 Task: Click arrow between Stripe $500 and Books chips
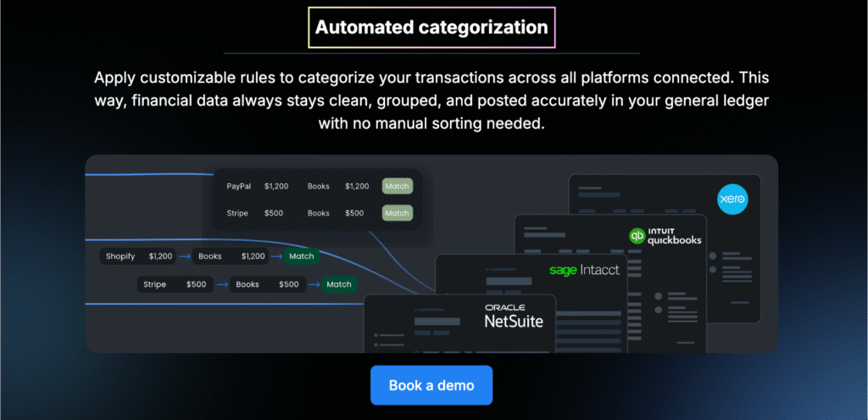coord(221,285)
